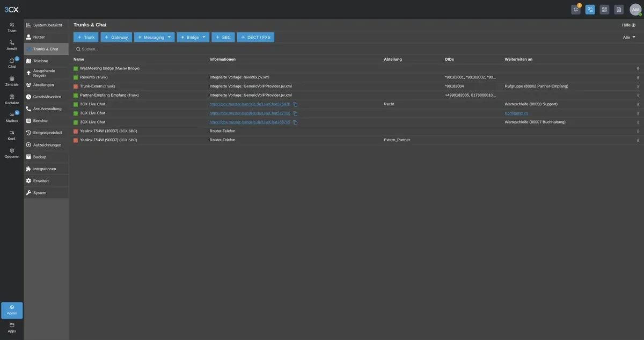Open Abteilungen in admin menu
This screenshot has width=644, height=340.
click(x=46, y=85)
